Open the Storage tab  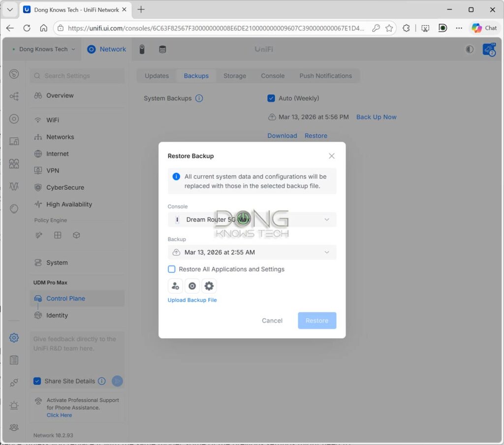coord(234,76)
